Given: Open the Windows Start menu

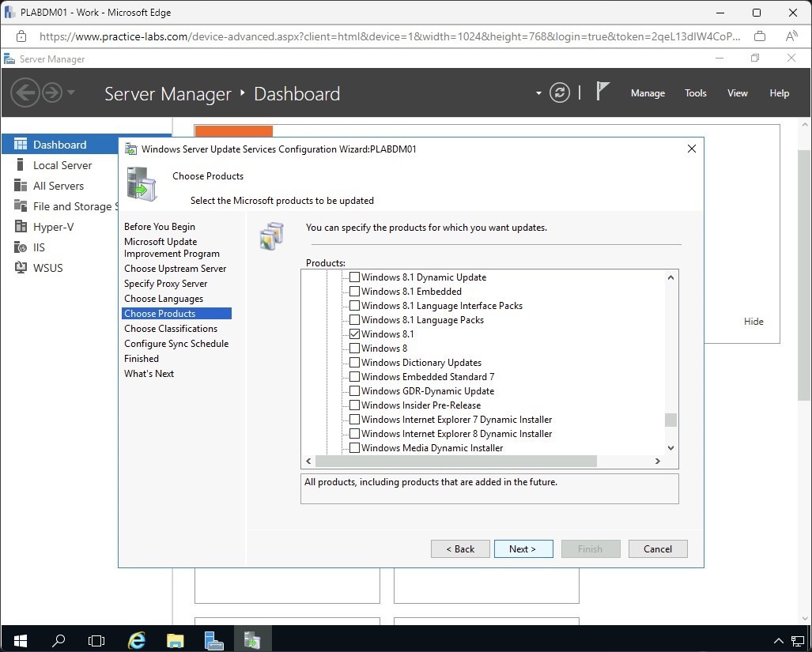Looking at the screenshot, I should [x=21, y=641].
